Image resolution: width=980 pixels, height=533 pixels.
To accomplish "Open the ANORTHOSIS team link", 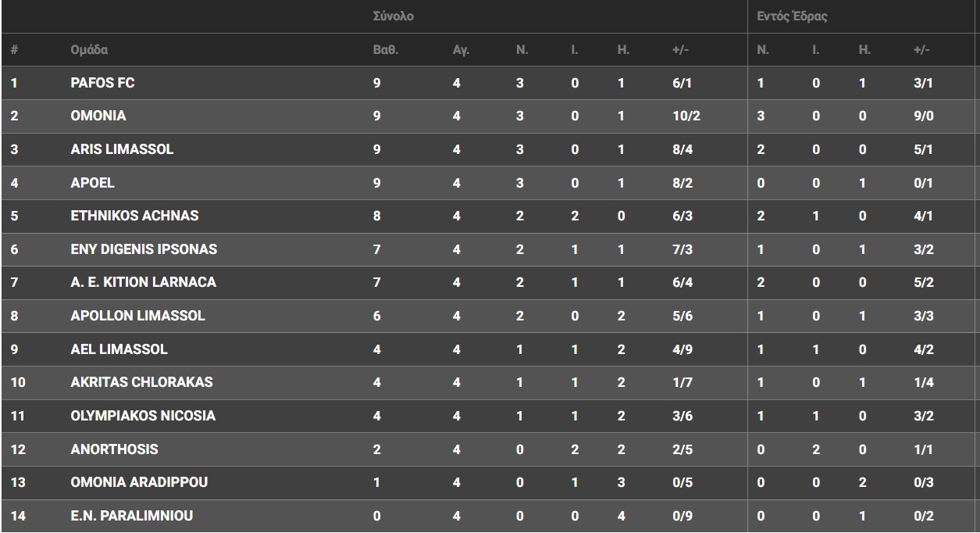I will tap(114, 449).
